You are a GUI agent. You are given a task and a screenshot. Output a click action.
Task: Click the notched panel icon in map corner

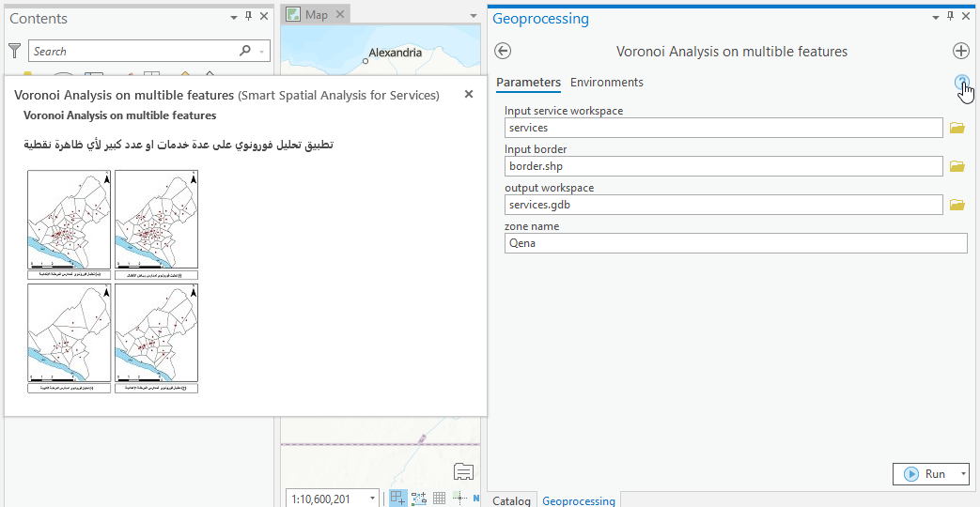coord(463,472)
